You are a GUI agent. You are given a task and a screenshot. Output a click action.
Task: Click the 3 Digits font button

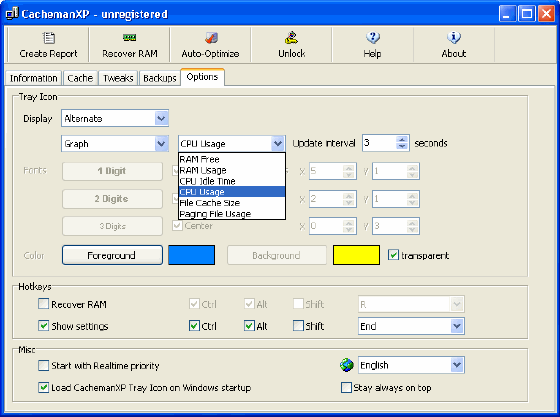112,226
